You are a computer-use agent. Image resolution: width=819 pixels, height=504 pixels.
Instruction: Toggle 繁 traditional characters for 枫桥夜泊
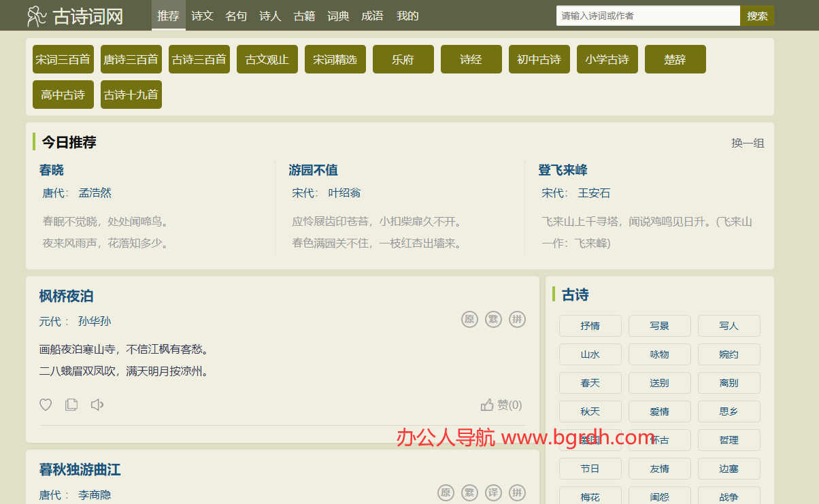tap(493, 320)
